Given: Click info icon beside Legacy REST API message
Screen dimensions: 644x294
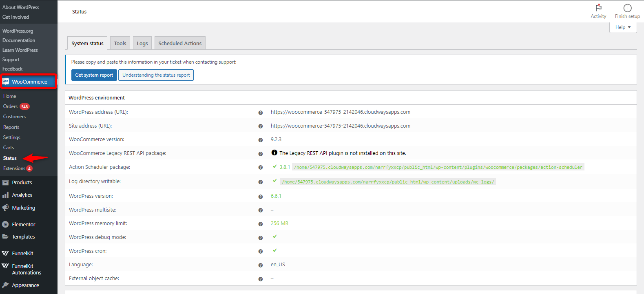Looking at the screenshot, I should 274,153.
